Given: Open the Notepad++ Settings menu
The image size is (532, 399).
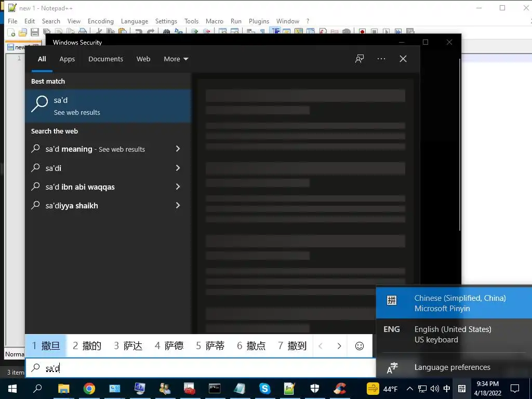Looking at the screenshot, I should pyautogui.click(x=166, y=21).
